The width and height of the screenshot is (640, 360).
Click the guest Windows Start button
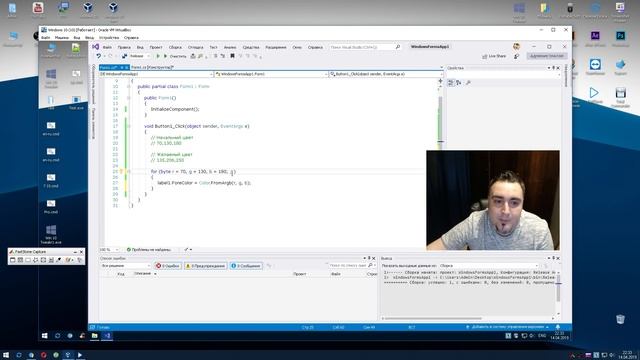[x=45, y=336]
